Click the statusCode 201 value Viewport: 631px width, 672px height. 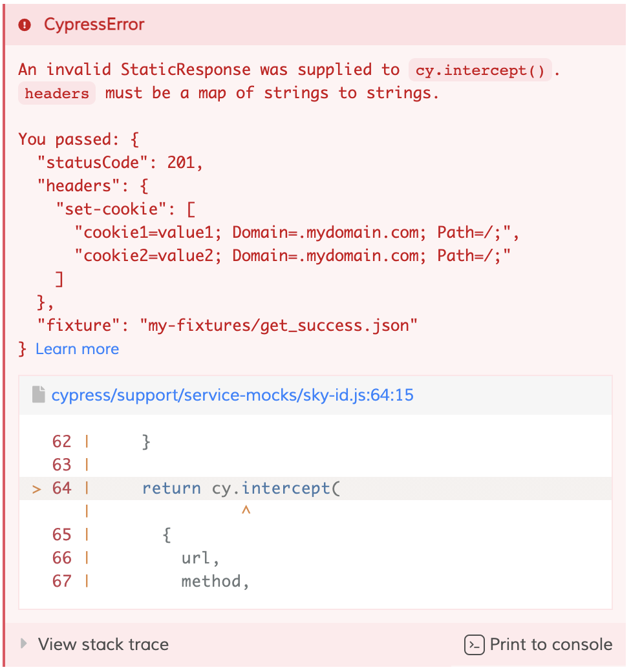pyautogui.click(x=184, y=162)
